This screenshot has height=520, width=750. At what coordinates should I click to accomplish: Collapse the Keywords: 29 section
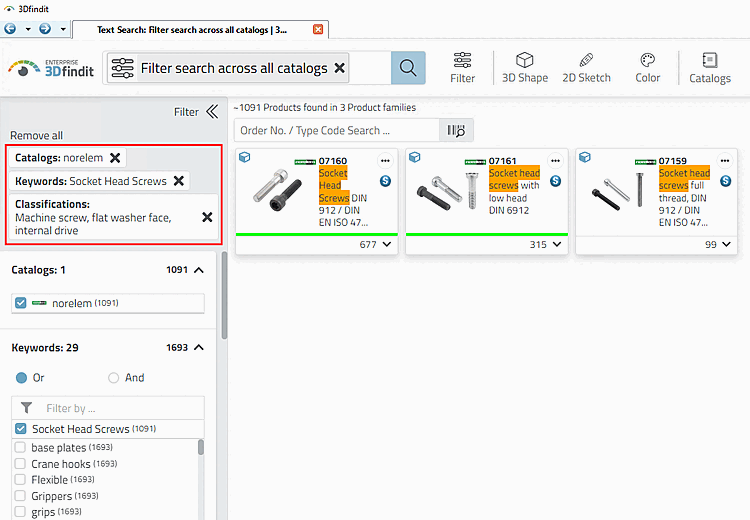(x=199, y=348)
